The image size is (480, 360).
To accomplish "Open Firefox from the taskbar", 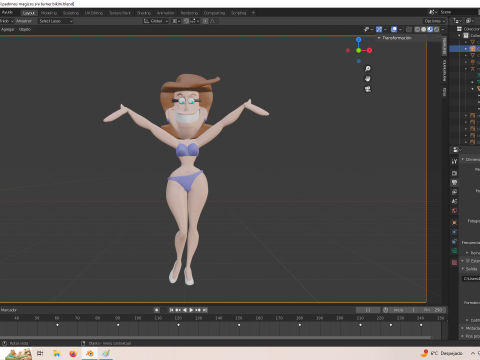I will (73, 353).
